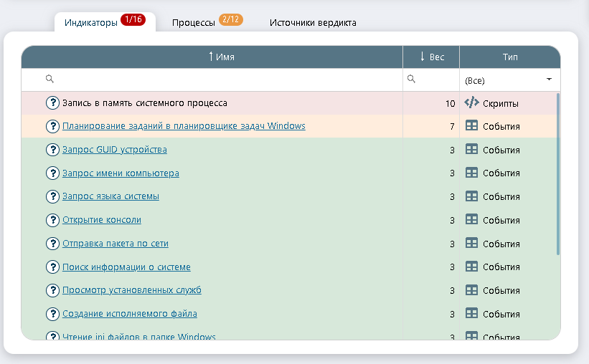Open the type filter dropdown '(Все)'
589x364 pixels.
tap(509, 80)
